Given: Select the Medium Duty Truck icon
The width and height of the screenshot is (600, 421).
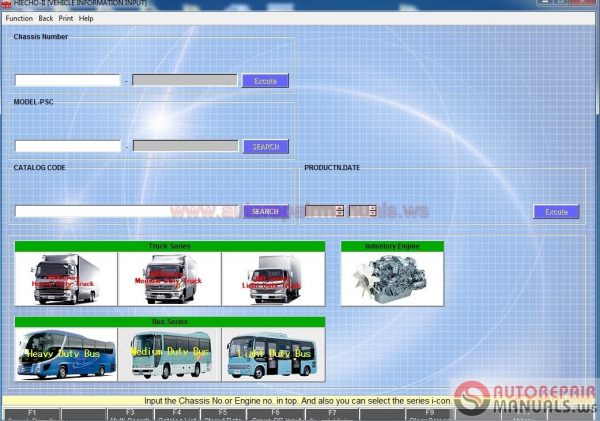Looking at the screenshot, I should click(170, 279).
